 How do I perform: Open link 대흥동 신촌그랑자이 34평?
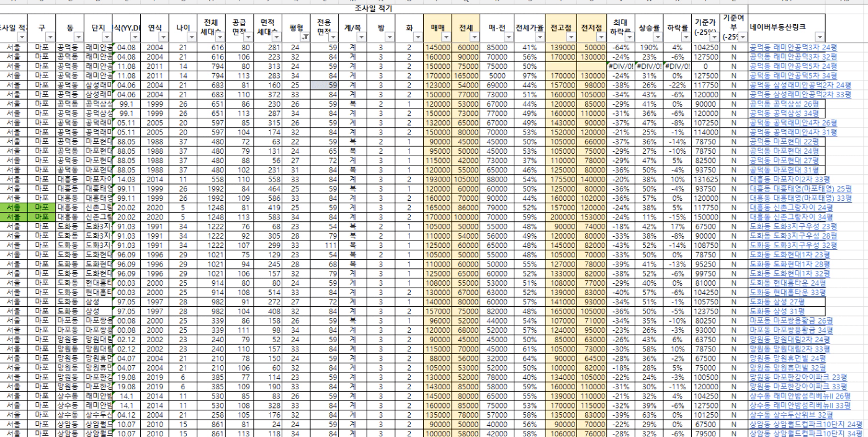point(790,218)
